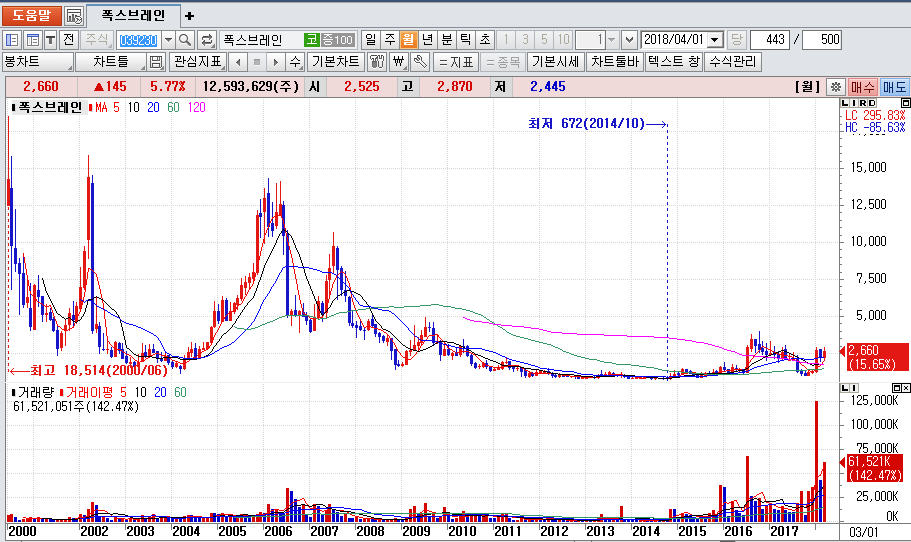Click the bold T text icon
This screenshot has width=911, height=542.
click(x=50, y=40)
